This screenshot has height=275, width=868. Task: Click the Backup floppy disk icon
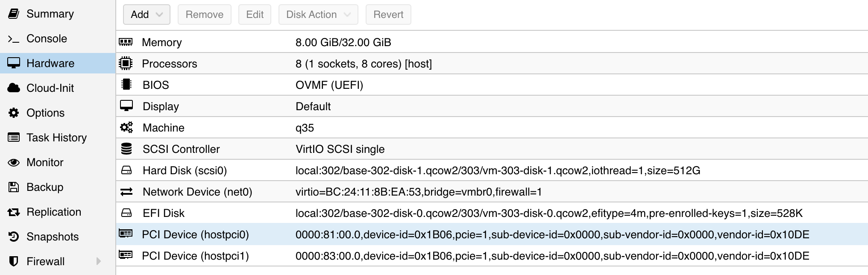point(14,187)
